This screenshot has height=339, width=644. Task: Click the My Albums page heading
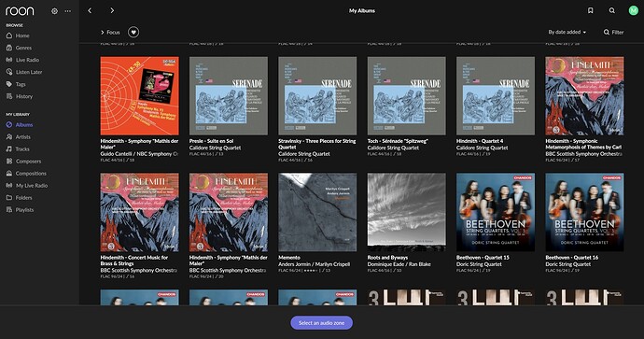[362, 10]
